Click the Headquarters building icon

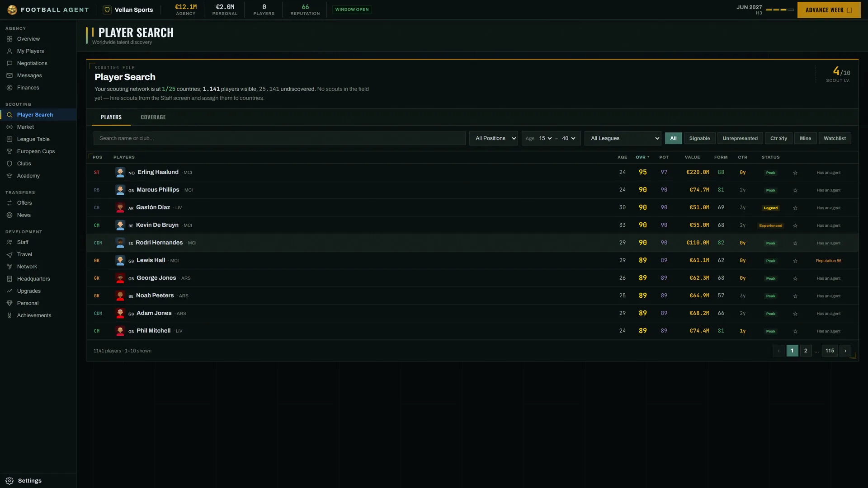[9, 279]
